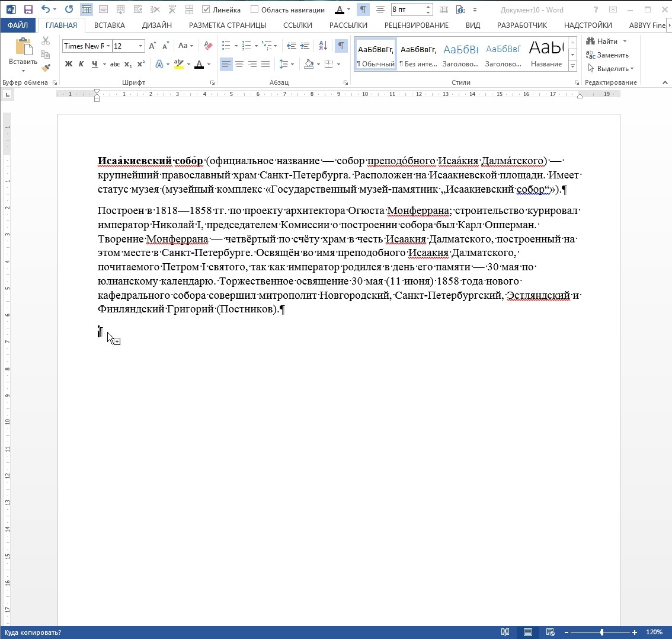Open line spacing options dropdown
This screenshot has height=639, width=672.
[286, 64]
